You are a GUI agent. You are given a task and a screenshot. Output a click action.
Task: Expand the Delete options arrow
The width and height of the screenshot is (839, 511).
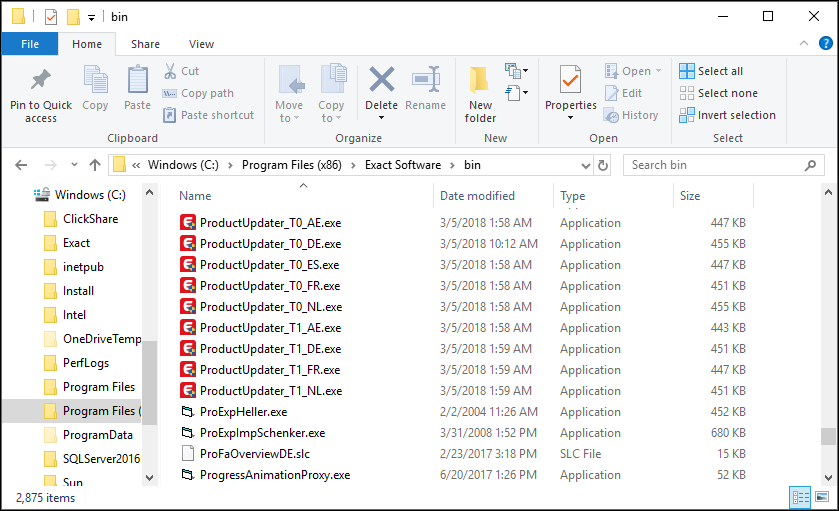click(382, 118)
